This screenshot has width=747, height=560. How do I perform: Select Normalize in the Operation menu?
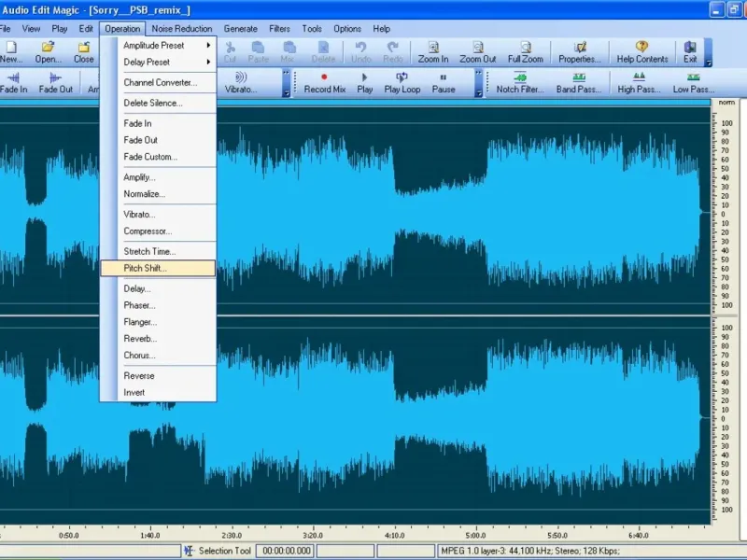tap(144, 194)
